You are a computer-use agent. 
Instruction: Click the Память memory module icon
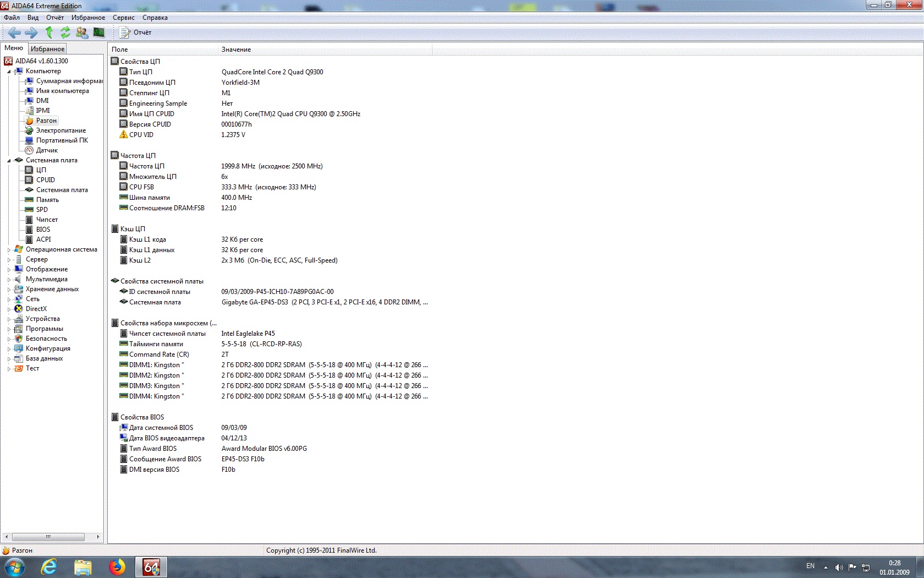pyautogui.click(x=30, y=200)
